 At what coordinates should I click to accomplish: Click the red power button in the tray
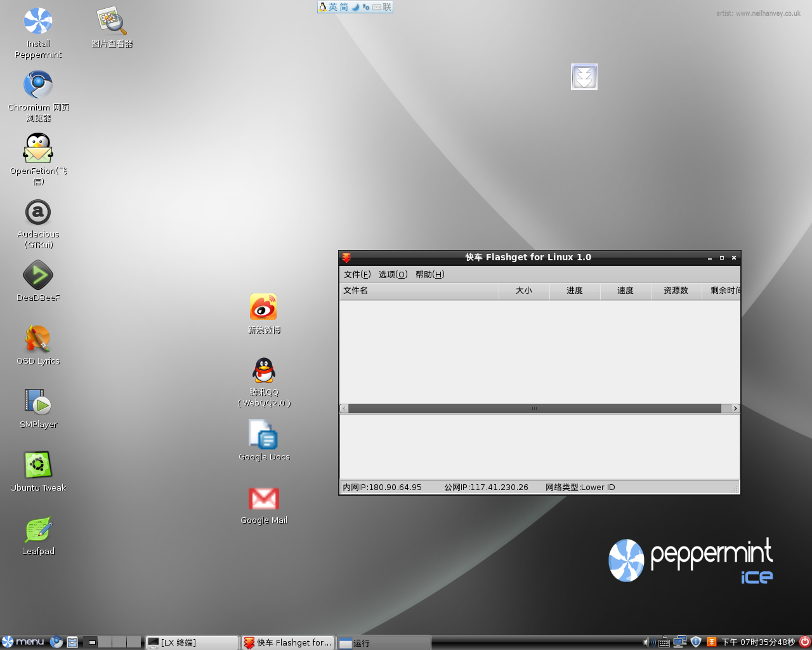pos(804,642)
